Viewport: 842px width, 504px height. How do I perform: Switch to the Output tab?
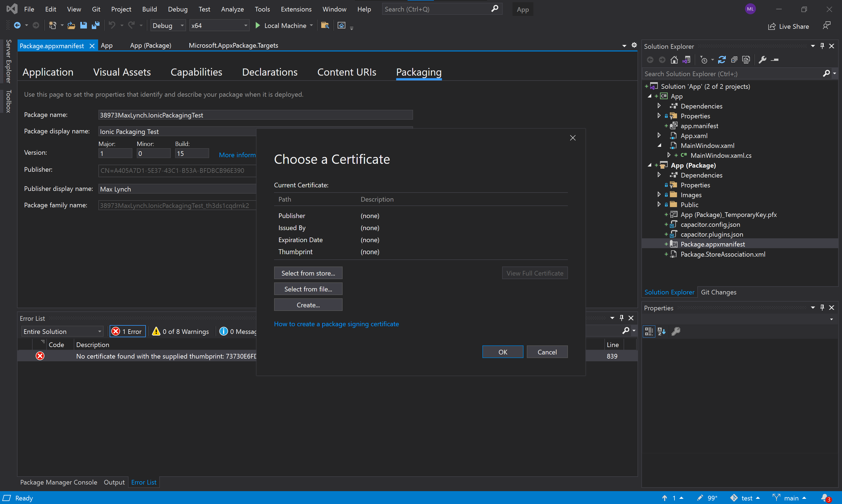[x=114, y=482]
